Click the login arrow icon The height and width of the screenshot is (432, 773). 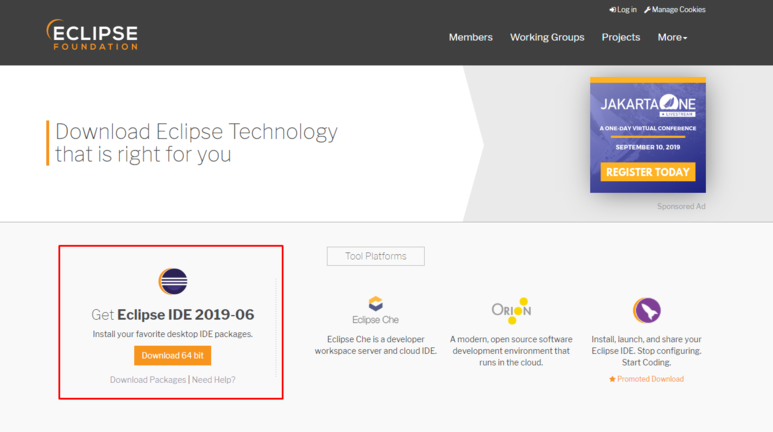(612, 10)
